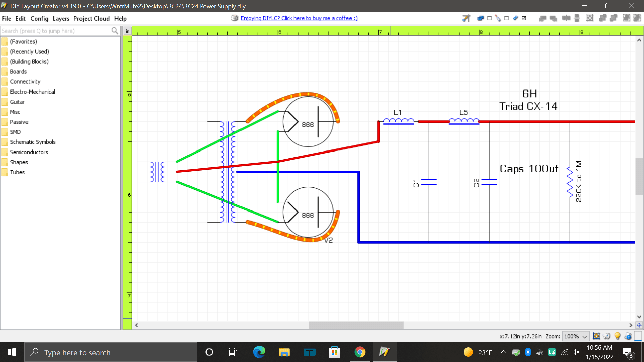Expand the Guitar folder
The height and width of the screenshot is (362, 644).
(x=17, y=102)
